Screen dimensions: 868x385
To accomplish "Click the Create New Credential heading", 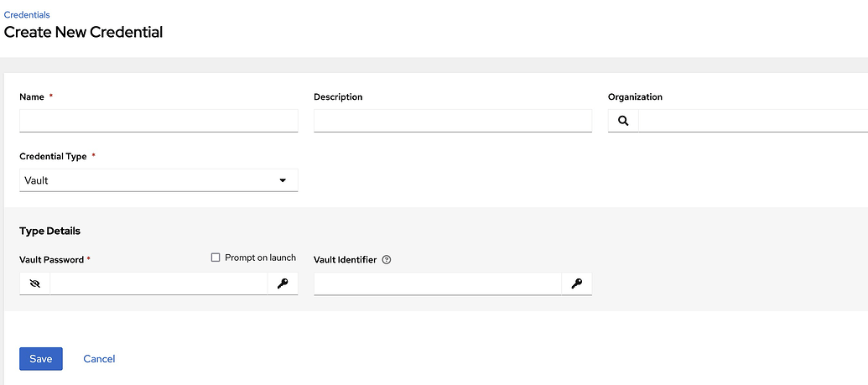I will (x=83, y=33).
